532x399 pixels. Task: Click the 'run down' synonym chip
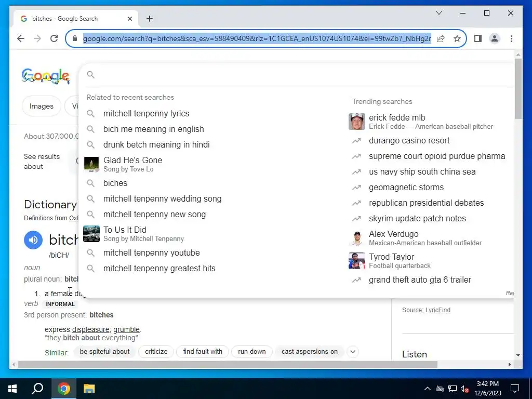(x=252, y=352)
